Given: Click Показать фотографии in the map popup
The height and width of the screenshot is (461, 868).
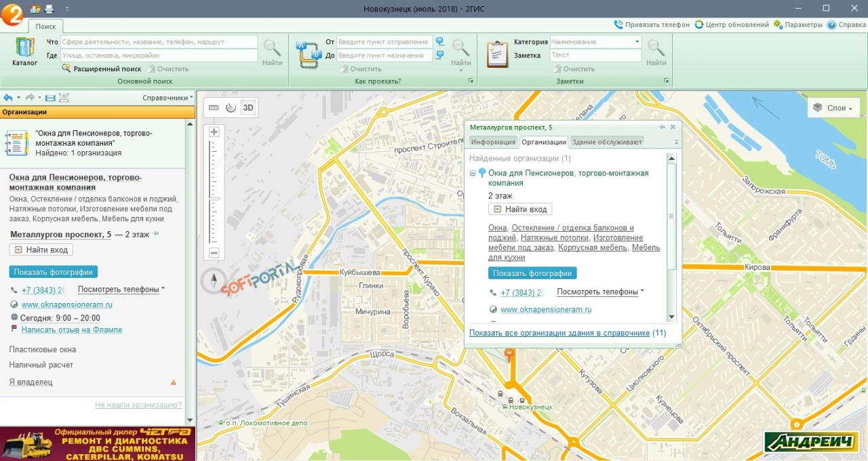Looking at the screenshot, I should pos(532,273).
